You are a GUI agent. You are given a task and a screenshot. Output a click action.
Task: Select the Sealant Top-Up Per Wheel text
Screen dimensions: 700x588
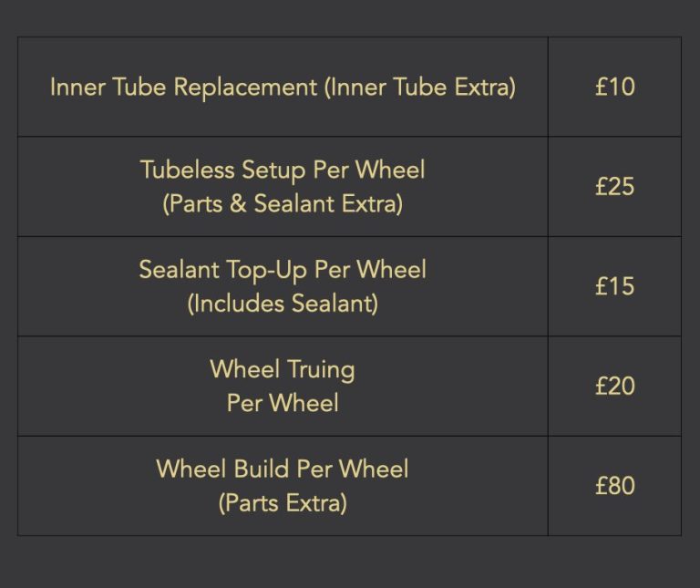283,270
